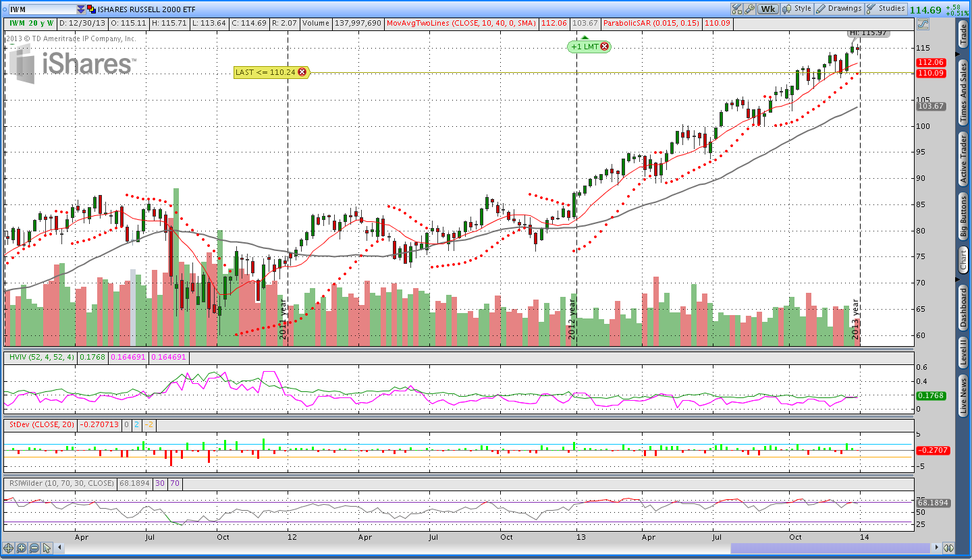Click the MovAvgTwoLines study label
Viewport: 972px width, 560px height.
[x=462, y=23]
